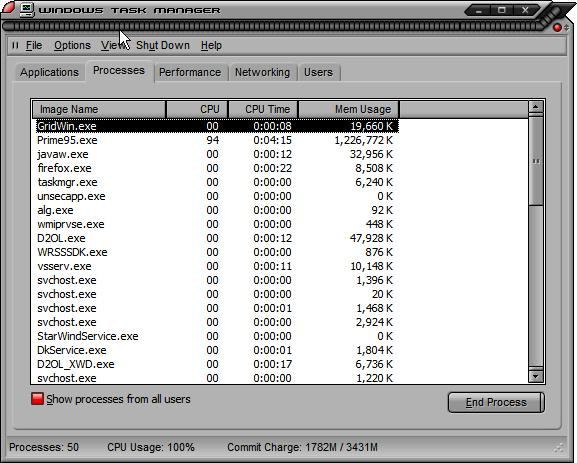The image size is (577, 463).
Task: Click memory value 47,928 K
Action: [371, 238]
